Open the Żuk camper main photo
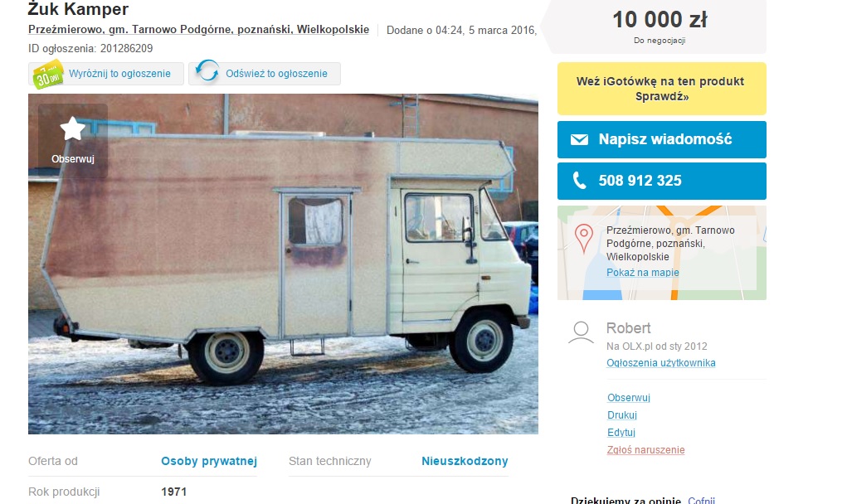The image size is (847, 504). pos(283,264)
